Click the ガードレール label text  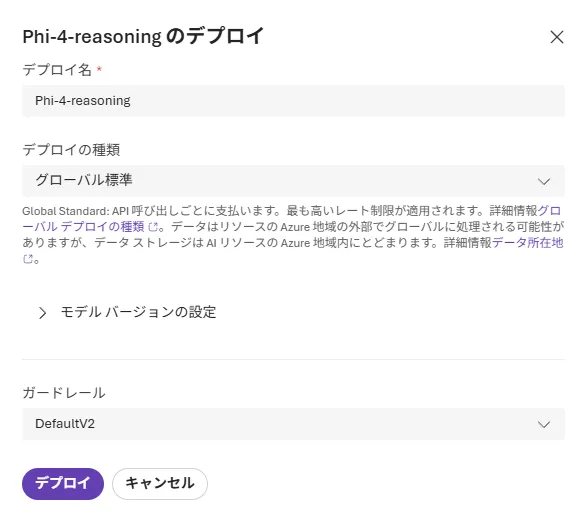click(64, 393)
